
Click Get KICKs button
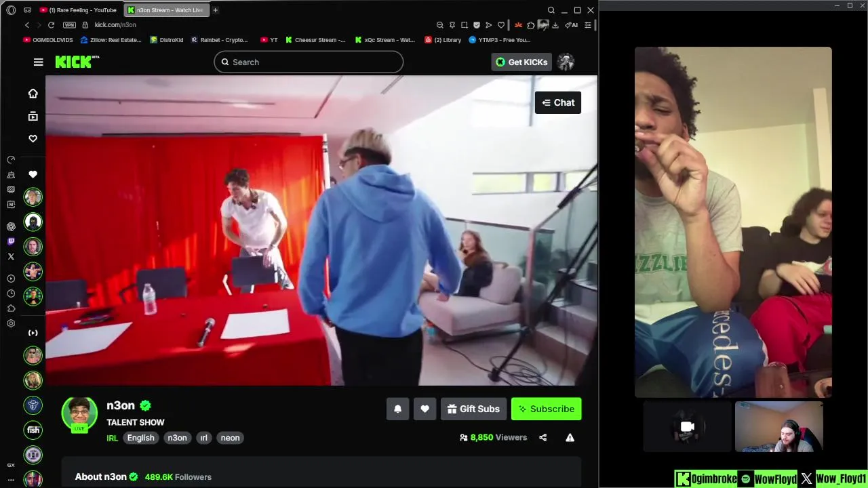(521, 62)
